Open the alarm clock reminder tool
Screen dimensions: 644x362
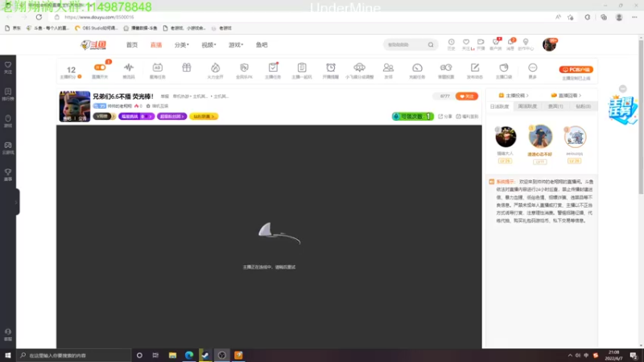click(x=331, y=70)
